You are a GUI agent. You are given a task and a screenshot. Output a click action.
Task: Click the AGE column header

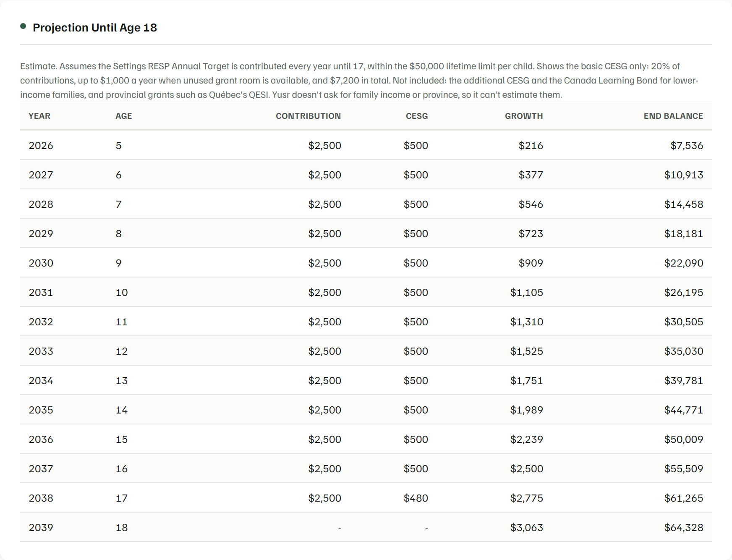(x=124, y=116)
